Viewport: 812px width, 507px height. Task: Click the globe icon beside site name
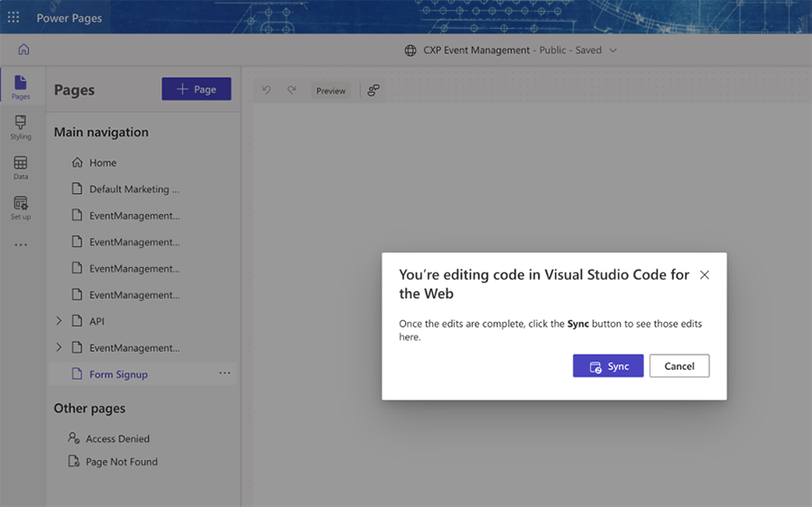[411, 51]
